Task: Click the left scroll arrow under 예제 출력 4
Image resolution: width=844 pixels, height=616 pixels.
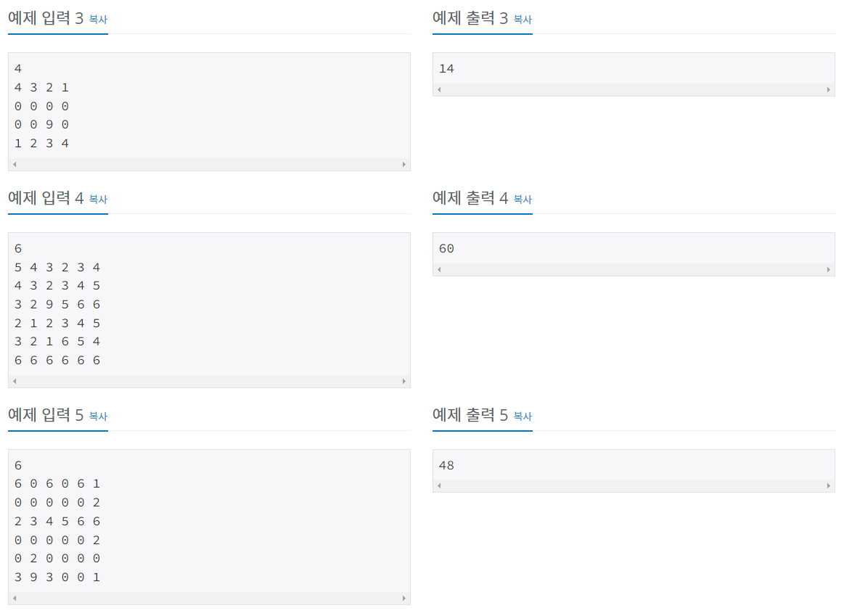Action: tap(439, 268)
